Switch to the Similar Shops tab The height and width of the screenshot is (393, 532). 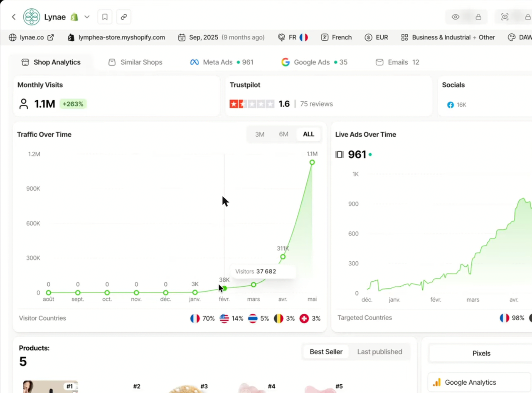pos(135,62)
